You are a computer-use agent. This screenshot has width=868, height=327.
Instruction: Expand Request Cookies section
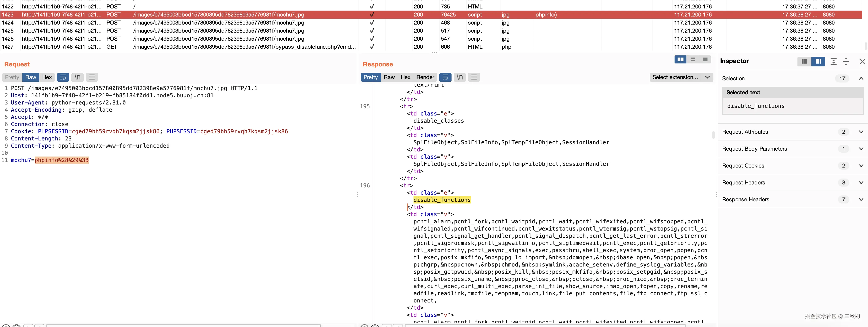861,166
